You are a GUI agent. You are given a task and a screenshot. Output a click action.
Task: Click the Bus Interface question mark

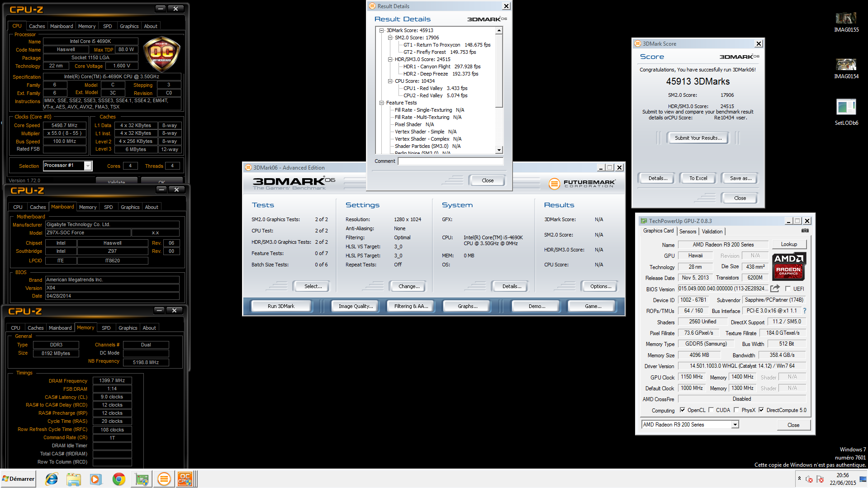[805, 311]
